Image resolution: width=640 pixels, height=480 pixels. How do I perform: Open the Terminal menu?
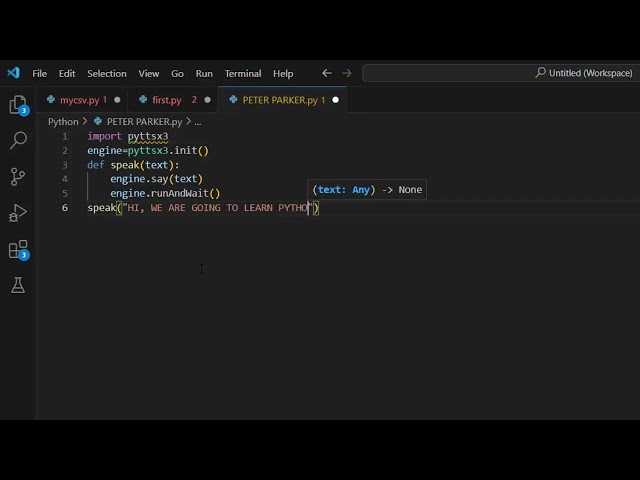pos(243,73)
